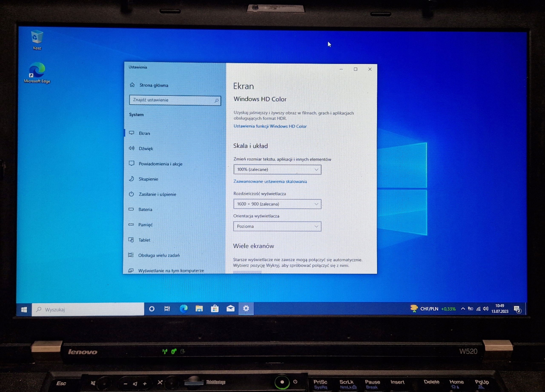This screenshot has height=392, width=545.
Task: Open the scale dropdown showing 100% (zalecane)
Action: pos(277,170)
